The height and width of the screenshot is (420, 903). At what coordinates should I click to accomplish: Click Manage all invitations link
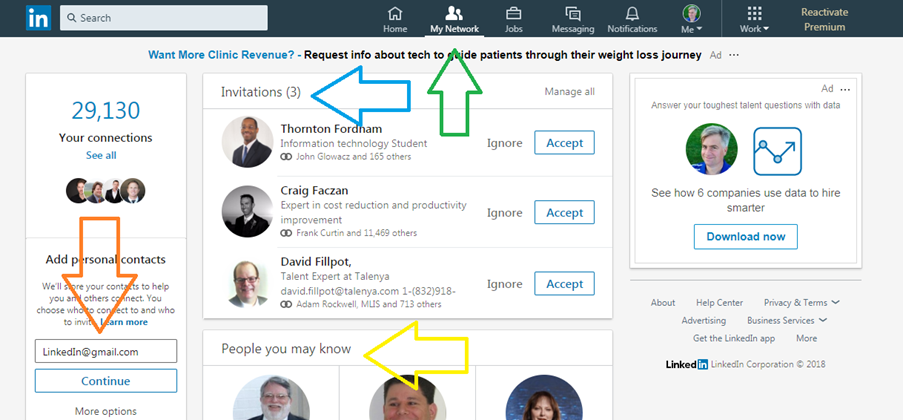(569, 92)
